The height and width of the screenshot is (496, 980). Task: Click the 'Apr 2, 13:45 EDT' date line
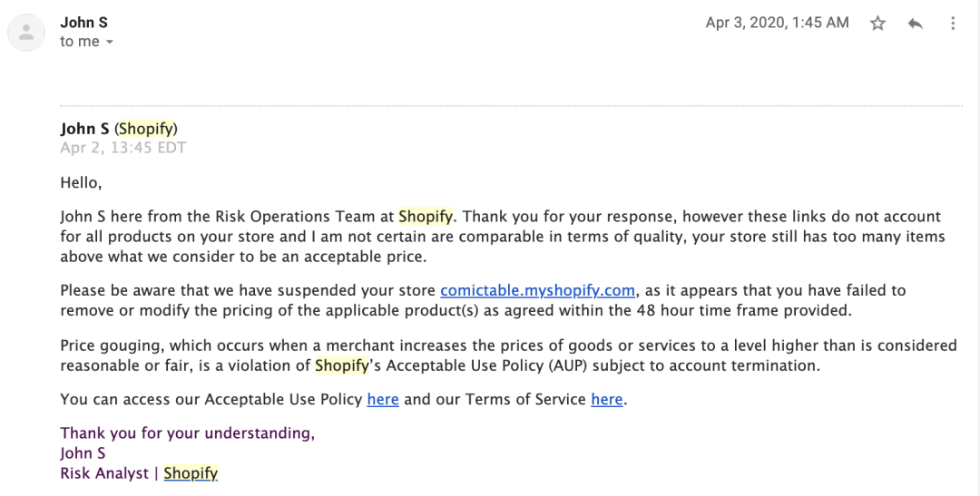[x=123, y=148]
